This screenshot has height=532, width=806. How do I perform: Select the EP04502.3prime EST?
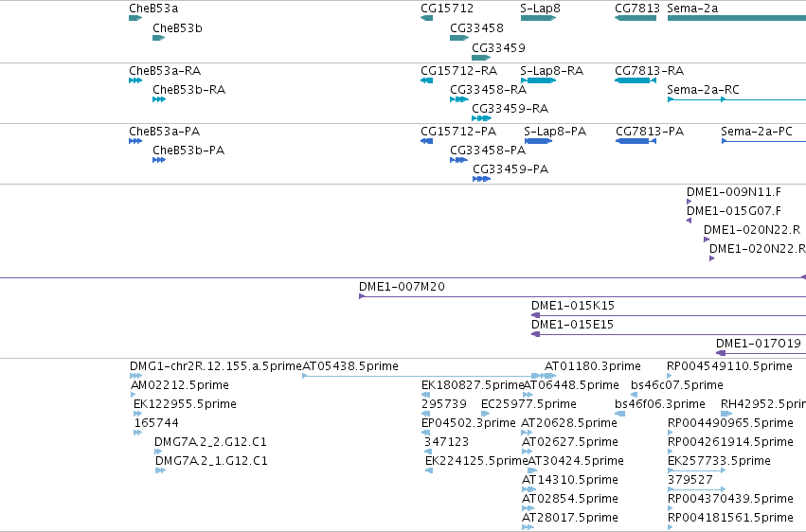[x=425, y=434]
